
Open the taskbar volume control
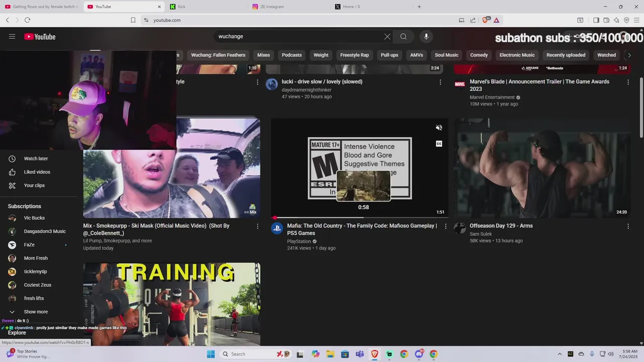tap(611, 354)
